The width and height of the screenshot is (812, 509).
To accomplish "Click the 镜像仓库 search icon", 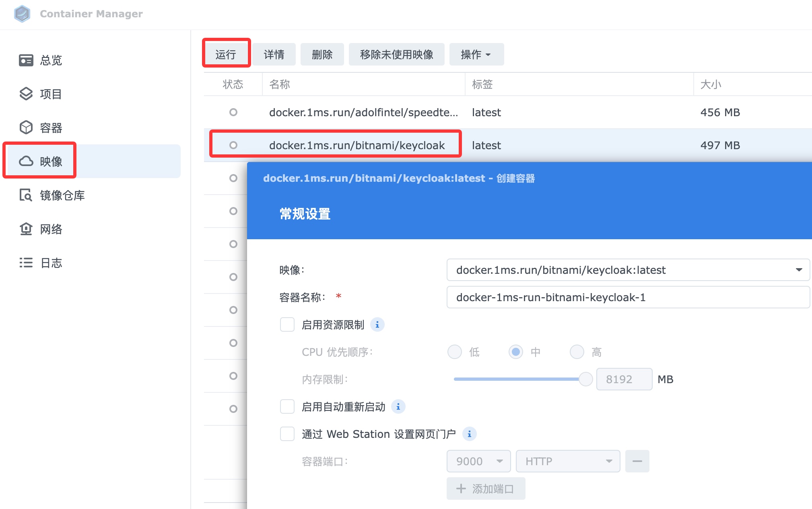I will (x=26, y=195).
